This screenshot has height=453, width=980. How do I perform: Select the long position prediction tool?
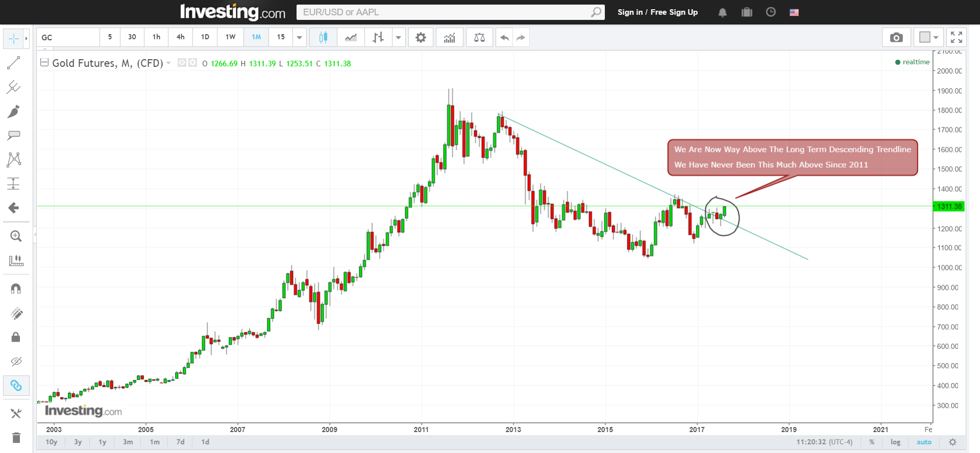14,184
